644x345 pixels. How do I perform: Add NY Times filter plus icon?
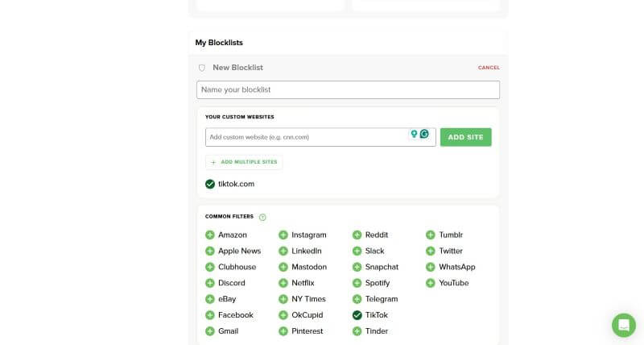click(283, 299)
